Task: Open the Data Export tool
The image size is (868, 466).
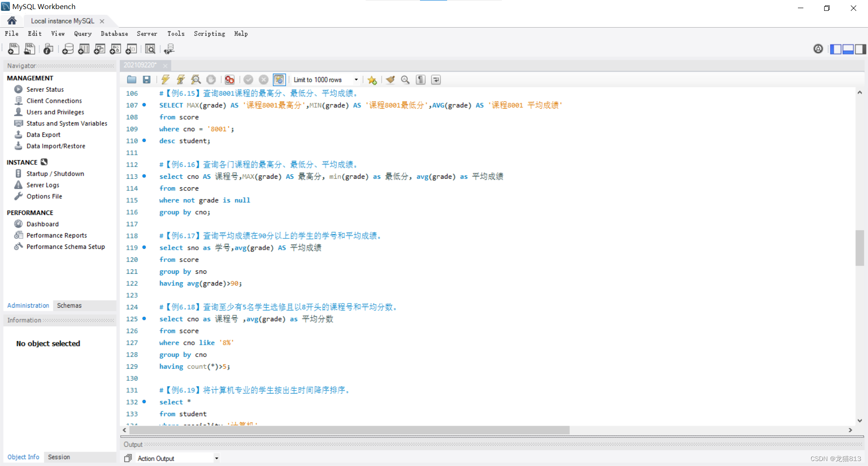Action: pyautogui.click(x=43, y=134)
